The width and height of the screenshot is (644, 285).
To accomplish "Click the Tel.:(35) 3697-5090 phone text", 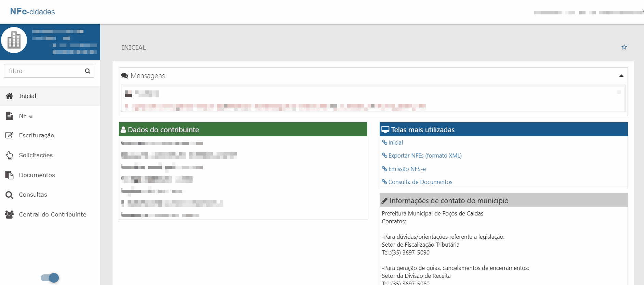I will coord(406,252).
